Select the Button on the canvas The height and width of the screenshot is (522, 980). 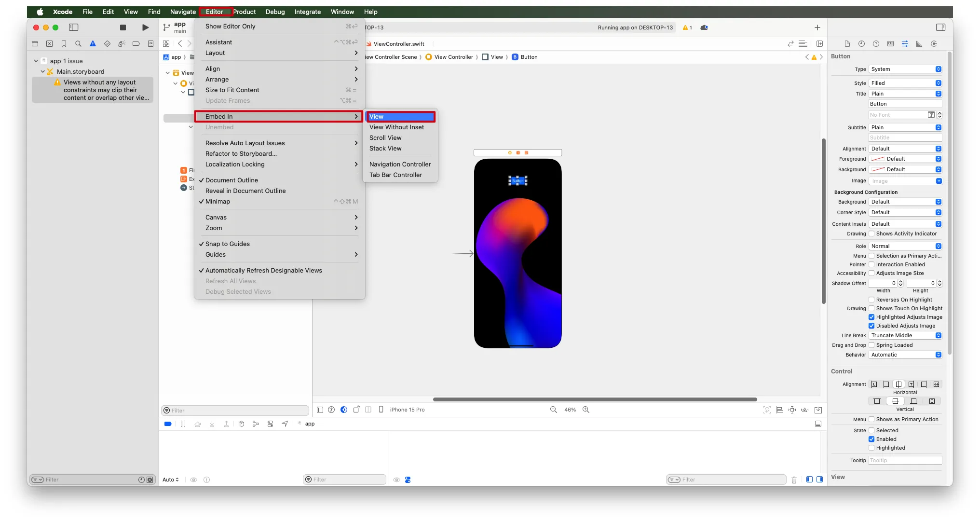click(x=517, y=181)
